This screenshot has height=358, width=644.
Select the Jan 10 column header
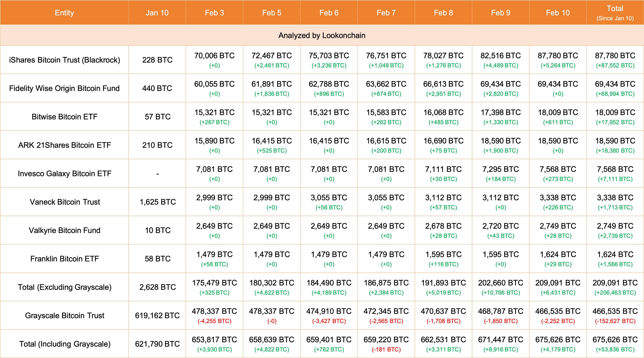[157, 13]
